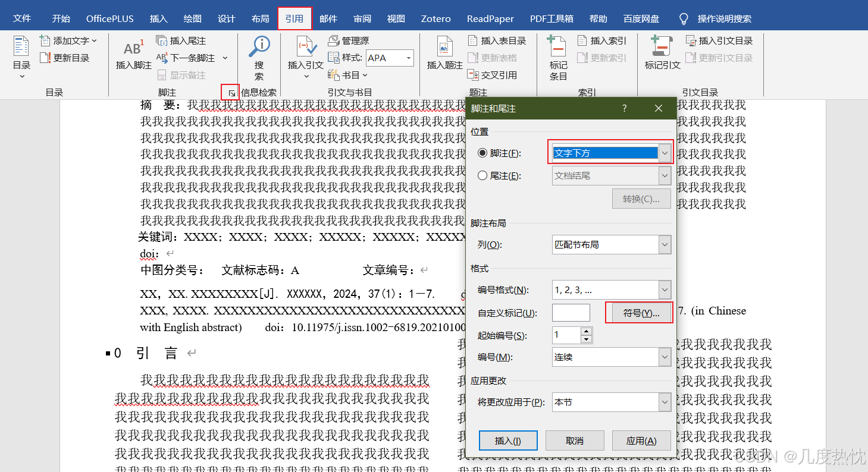This screenshot has width=868, height=472.
Task: Open the Zotero tab
Action: pos(435,18)
